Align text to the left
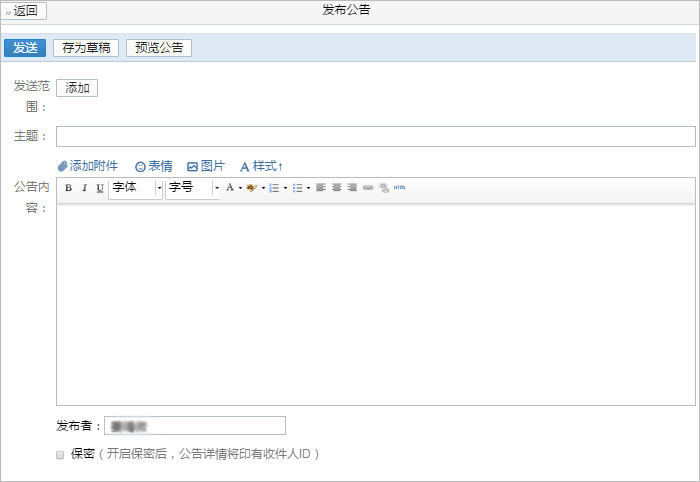The width and height of the screenshot is (700, 482). coord(321,188)
